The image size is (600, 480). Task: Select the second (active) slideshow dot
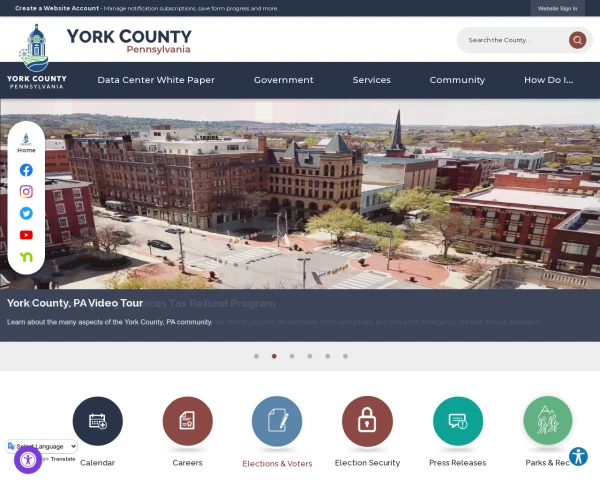[274, 356]
